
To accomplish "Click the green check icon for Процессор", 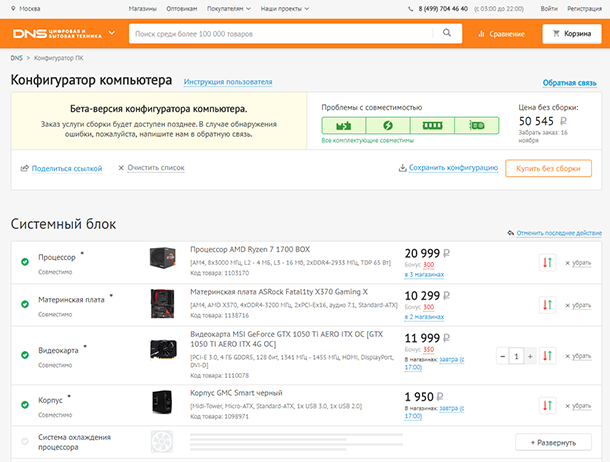I will tap(25, 262).
